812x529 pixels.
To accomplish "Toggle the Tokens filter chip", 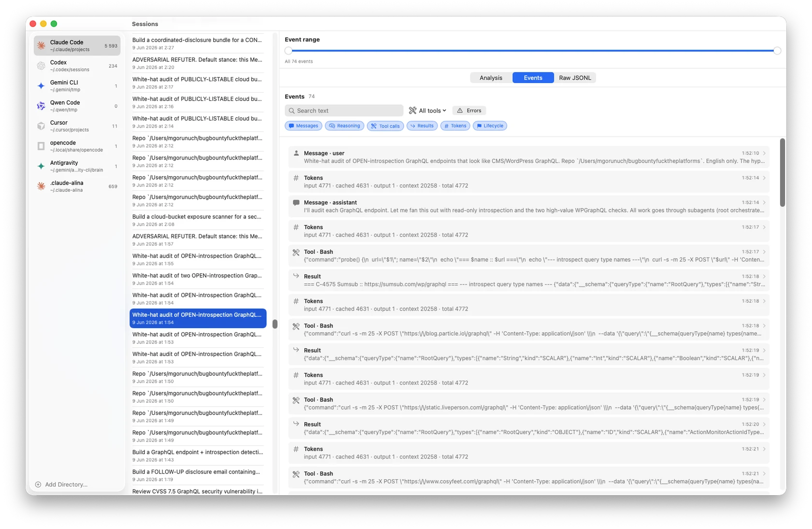I will coord(455,126).
